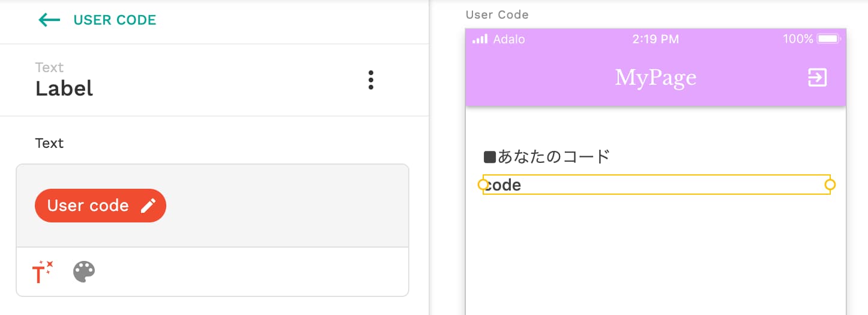The image size is (868, 315).
Task: Click the battery icon in phone status bar
Action: [x=829, y=39]
